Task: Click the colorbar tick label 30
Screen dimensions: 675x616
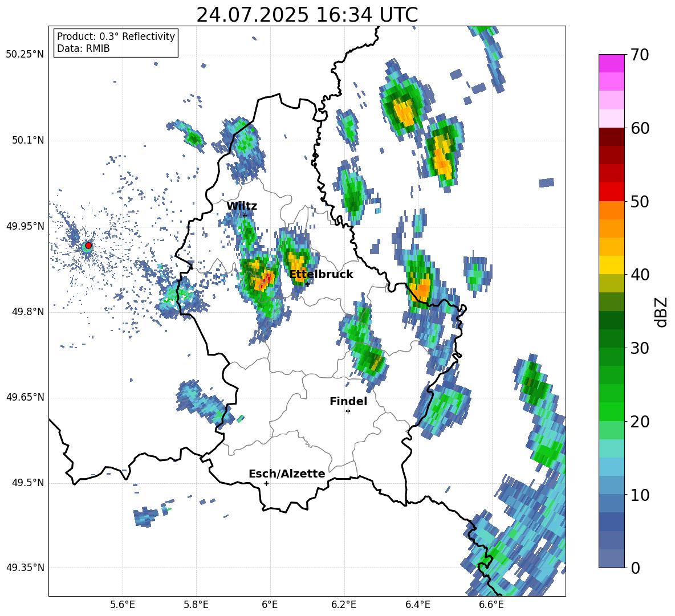Action: click(640, 348)
